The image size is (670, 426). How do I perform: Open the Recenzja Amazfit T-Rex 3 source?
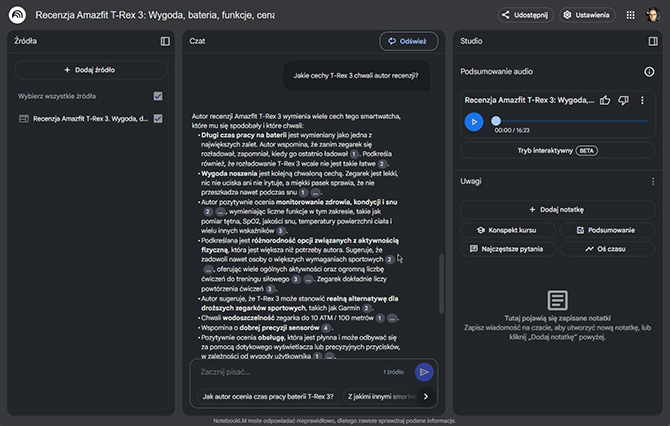pyautogui.click(x=90, y=119)
